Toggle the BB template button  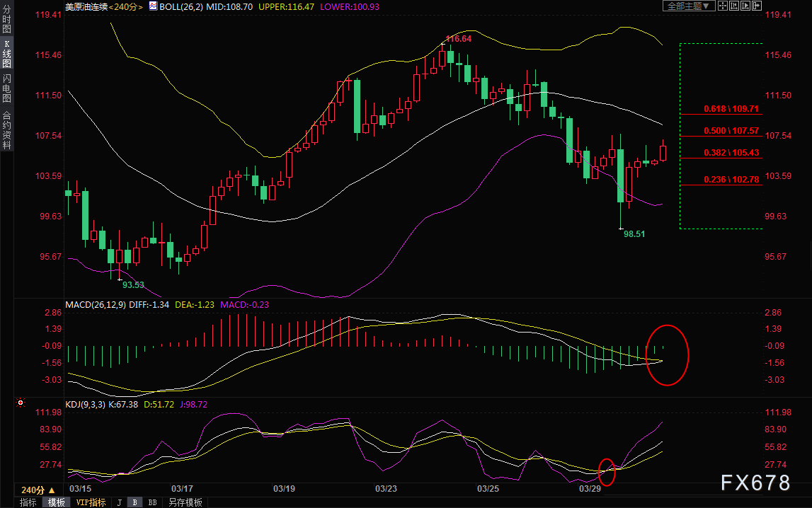tap(152, 502)
